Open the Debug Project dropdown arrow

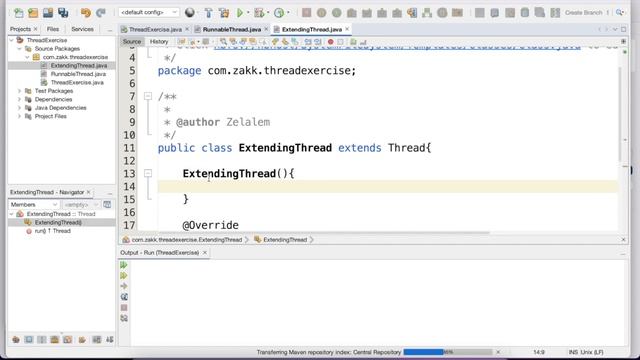tap(268, 13)
